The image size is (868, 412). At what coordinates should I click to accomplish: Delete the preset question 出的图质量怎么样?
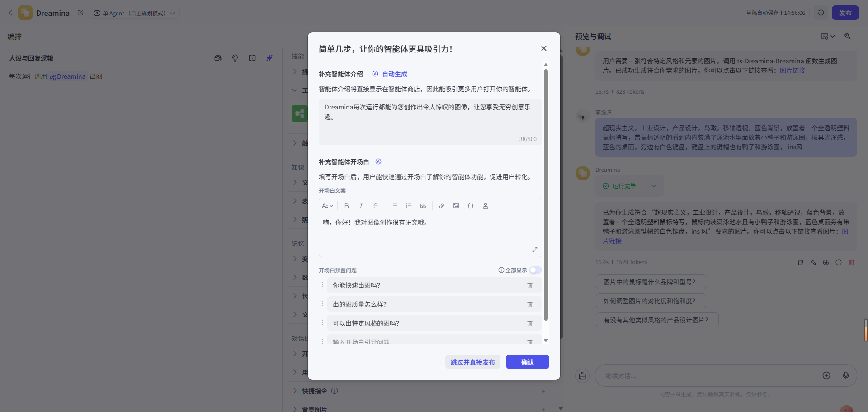coord(530,304)
